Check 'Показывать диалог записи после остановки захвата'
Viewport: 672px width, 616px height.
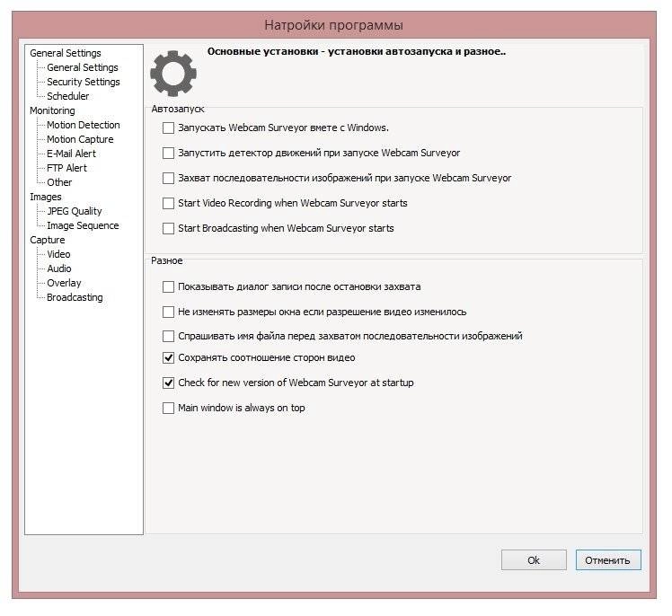[x=168, y=287]
